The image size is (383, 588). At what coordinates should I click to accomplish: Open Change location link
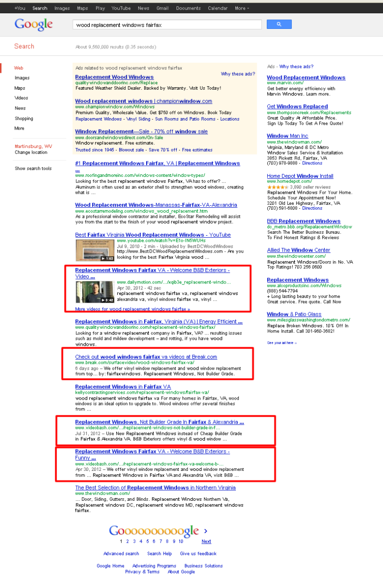pyautogui.click(x=31, y=152)
